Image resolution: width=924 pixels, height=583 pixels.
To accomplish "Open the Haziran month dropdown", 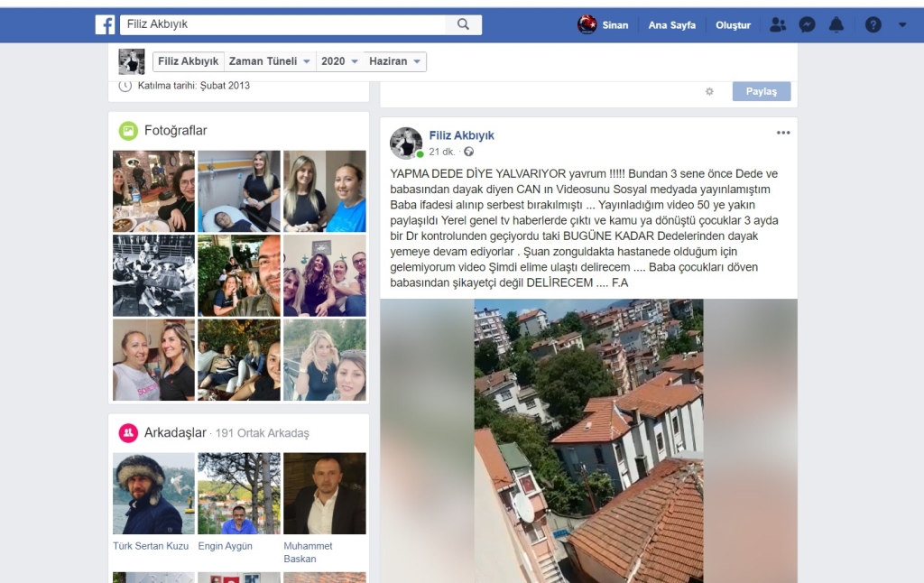I will tap(395, 61).
